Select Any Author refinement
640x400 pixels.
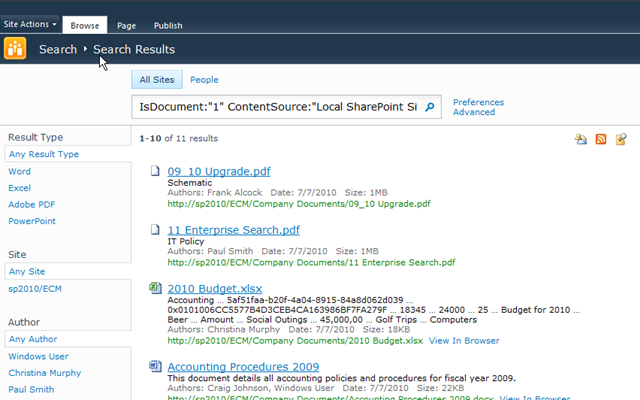[x=33, y=339]
